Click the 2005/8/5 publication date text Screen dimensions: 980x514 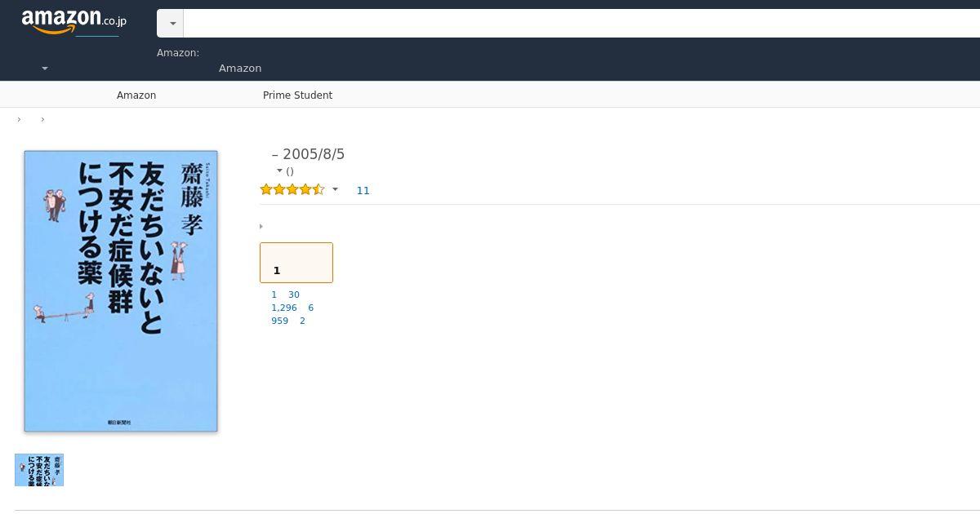click(x=314, y=154)
